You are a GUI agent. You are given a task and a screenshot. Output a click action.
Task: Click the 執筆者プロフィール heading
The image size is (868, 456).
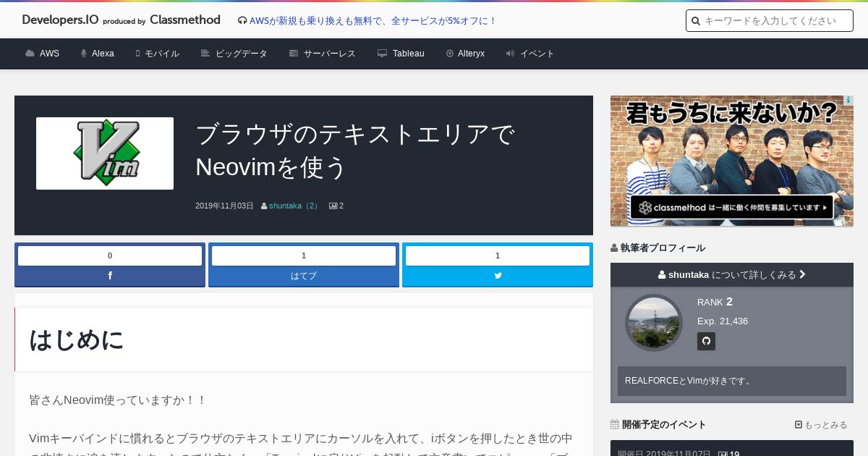(x=663, y=248)
